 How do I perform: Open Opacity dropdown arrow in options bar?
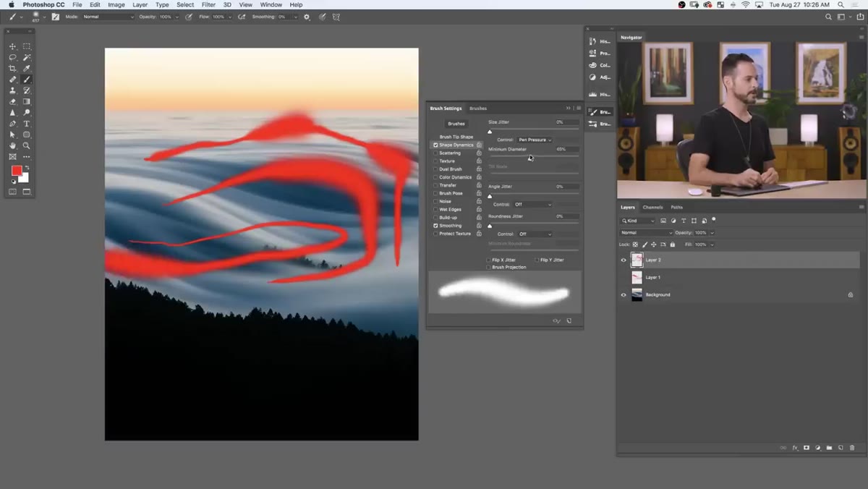pos(176,17)
